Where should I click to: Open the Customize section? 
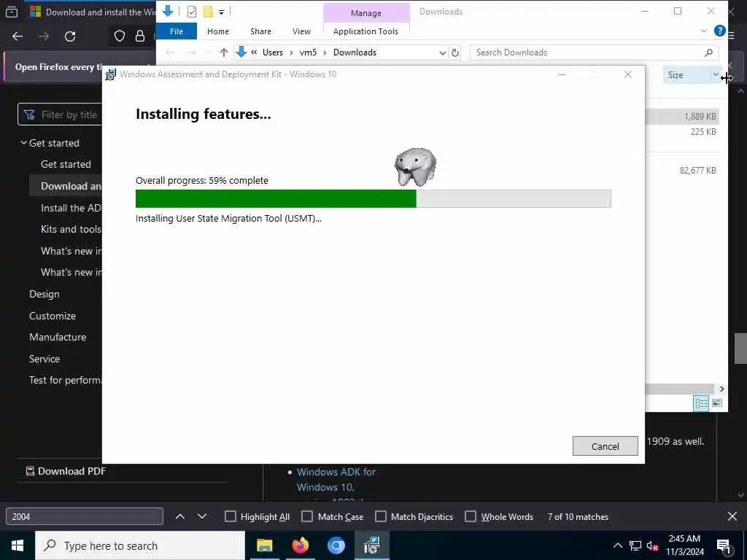click(53, 316)
